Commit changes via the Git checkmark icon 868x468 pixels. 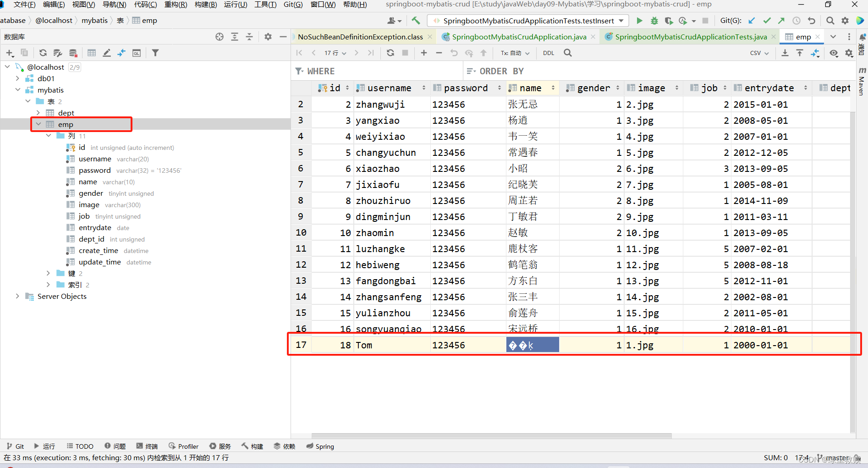click(767, 20)
